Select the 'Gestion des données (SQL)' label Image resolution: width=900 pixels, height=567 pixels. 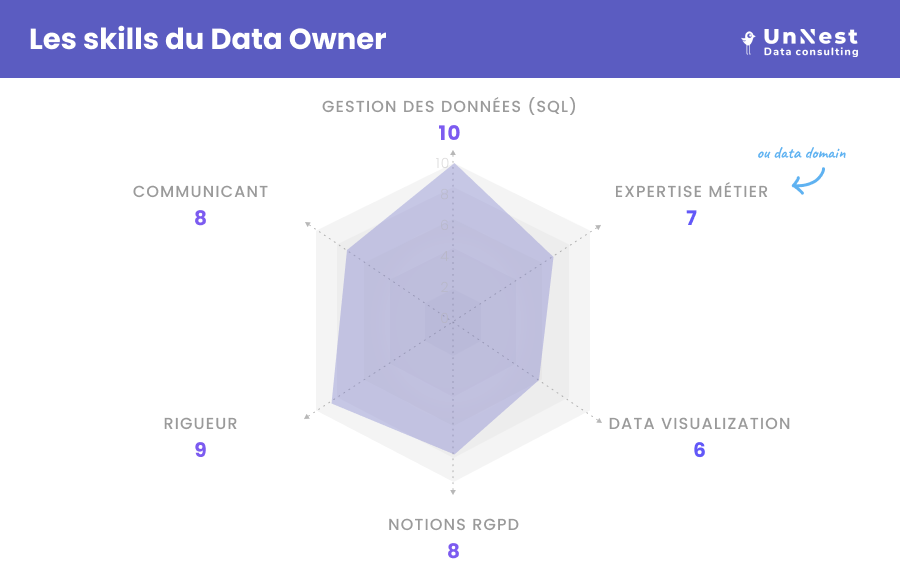click(x=449, y=107)
